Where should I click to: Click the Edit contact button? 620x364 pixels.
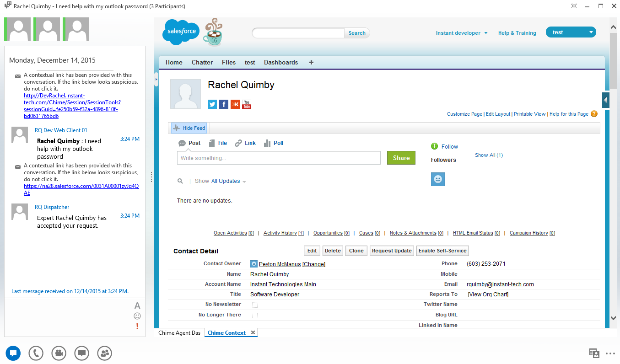[x=312, y=251]
